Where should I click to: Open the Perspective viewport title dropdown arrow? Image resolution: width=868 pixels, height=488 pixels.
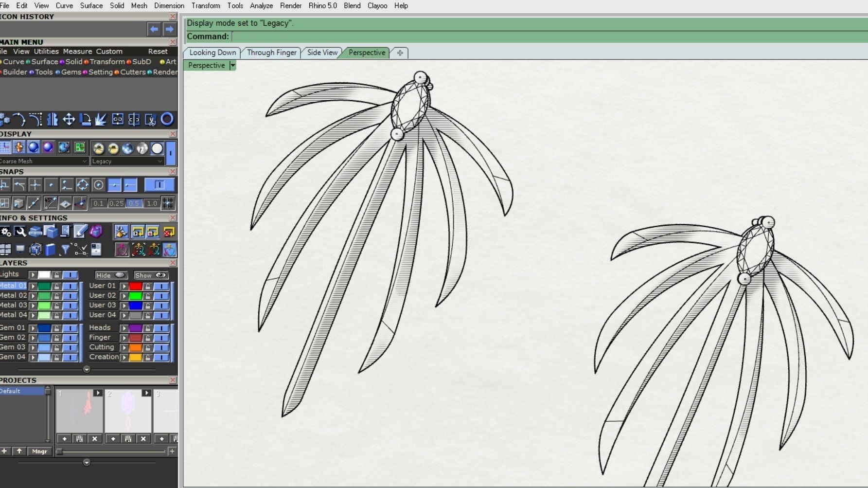[232, 65]
